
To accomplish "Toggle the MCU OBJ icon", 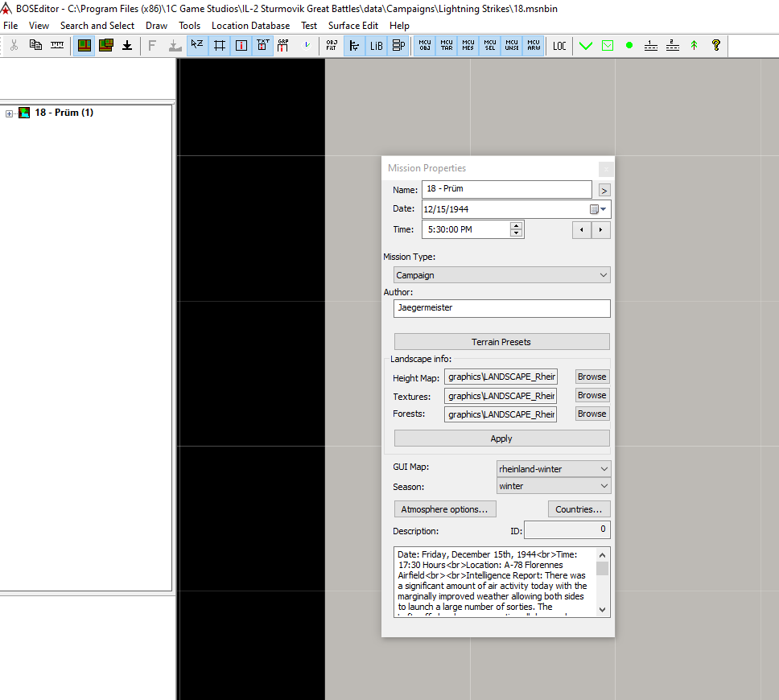I will 425,46.
